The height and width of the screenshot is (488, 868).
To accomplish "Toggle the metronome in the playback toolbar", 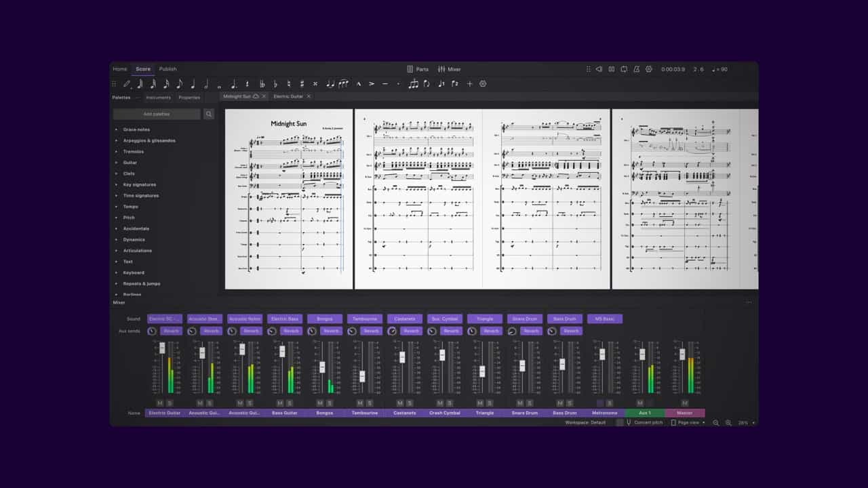I will point(636,69).
